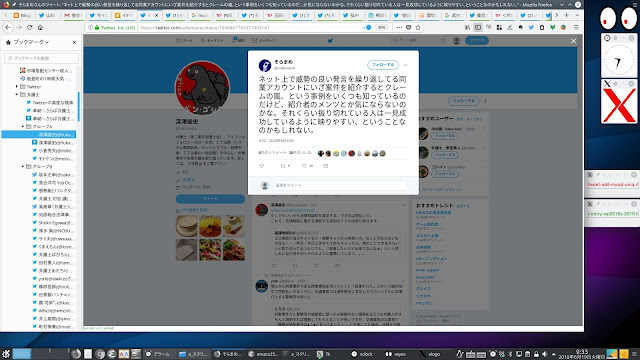640x360 pixels.
Task: Open Firefox hamburger menu
Action: coord(576,27)
